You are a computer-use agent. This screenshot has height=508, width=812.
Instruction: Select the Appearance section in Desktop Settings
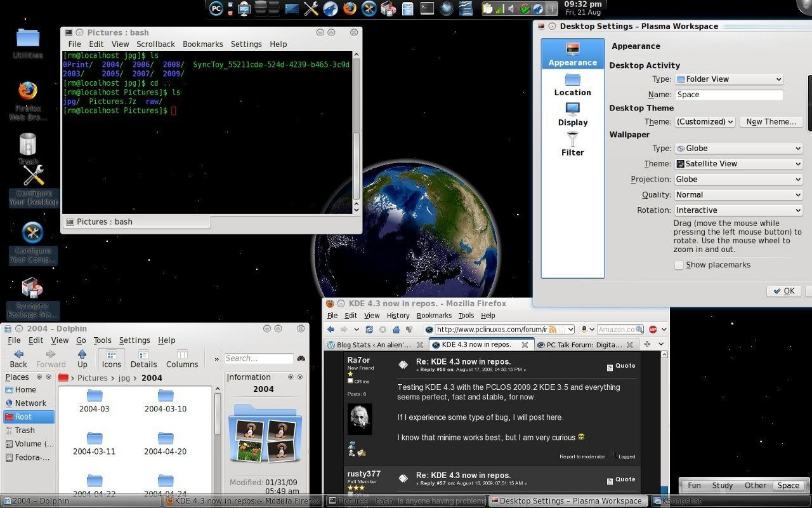573,54
